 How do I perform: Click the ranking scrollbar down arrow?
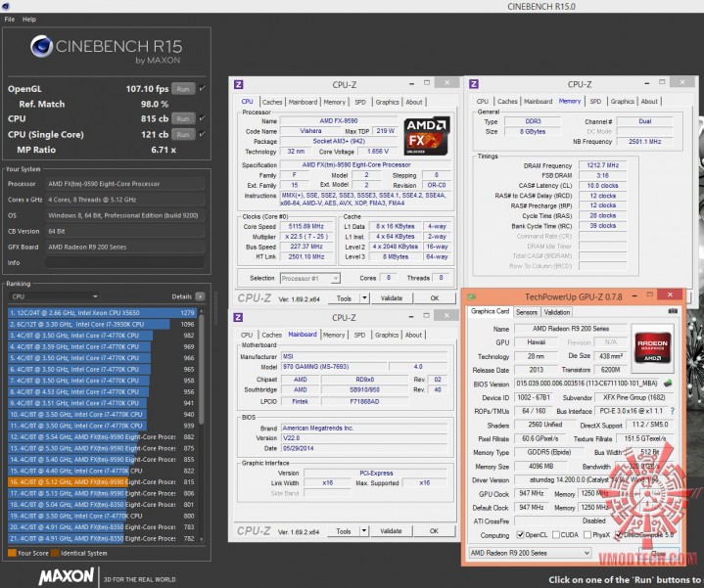click(x=201, y=539)
